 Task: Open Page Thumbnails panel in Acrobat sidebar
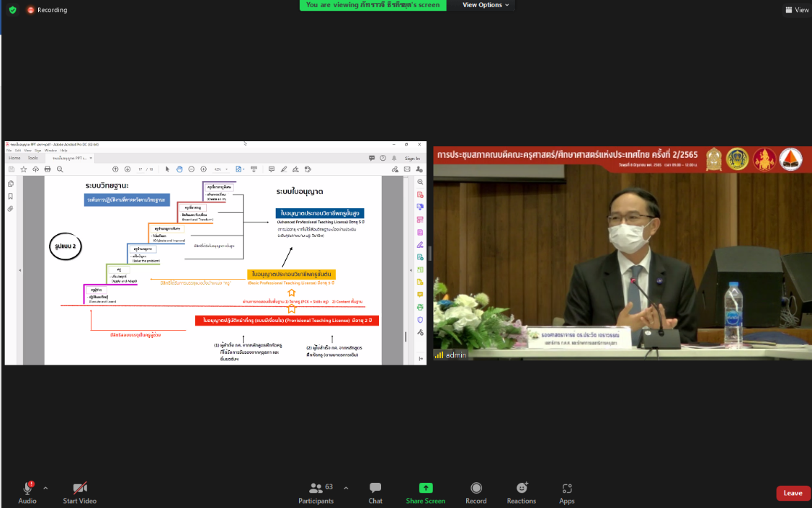coord(10,184)
